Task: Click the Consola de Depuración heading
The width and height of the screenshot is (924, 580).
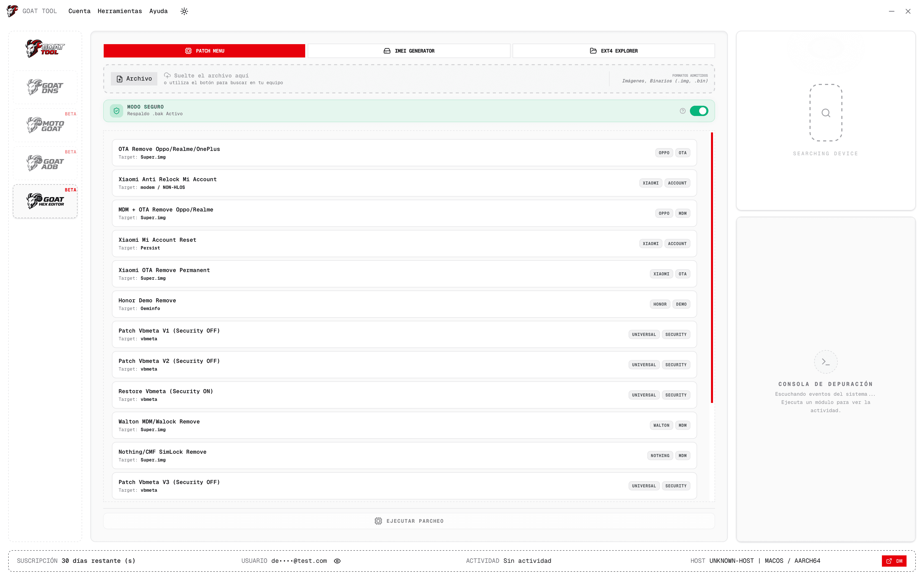Action: point(825,384)
